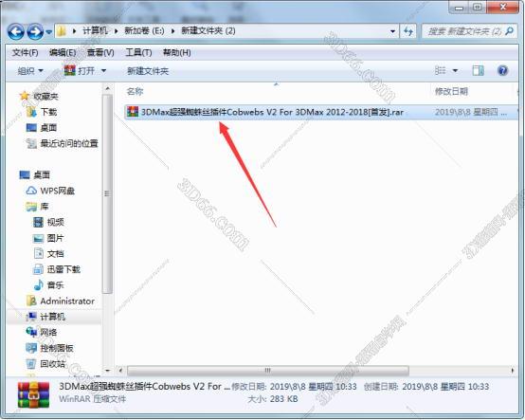
Task: Click navigation pane scroll down arrow
Action: click(x=107, y=371)
